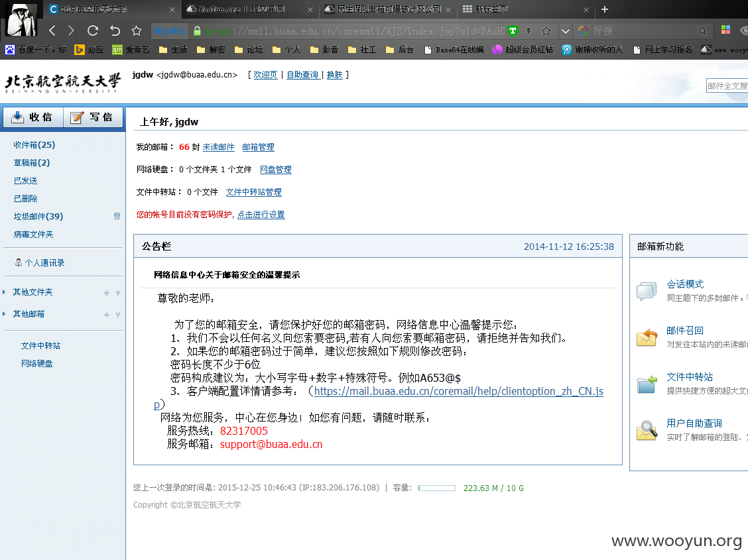Switch to the WooYun.org 提交漏洞 tab
The height and width of the screenshot is (560, 748).
[251, 9]
